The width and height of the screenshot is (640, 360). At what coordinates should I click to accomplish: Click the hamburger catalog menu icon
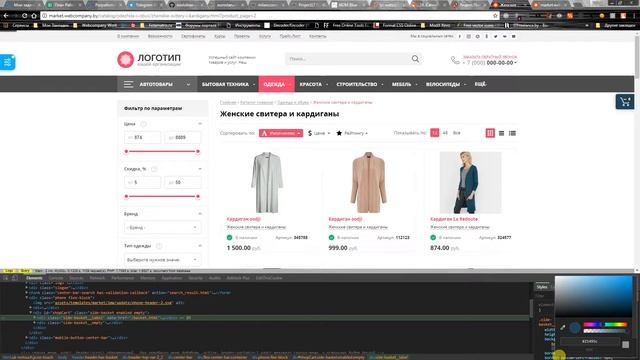(128, 84)
